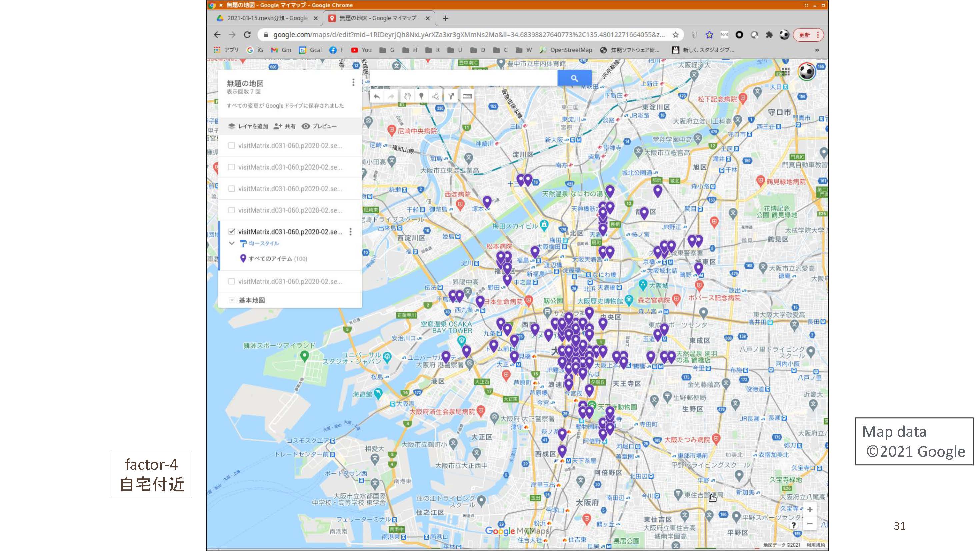The width and height of the screenshot is (980, 551).
Task: Click the redo arrow in map toolbar
Action: pos(391,96)
